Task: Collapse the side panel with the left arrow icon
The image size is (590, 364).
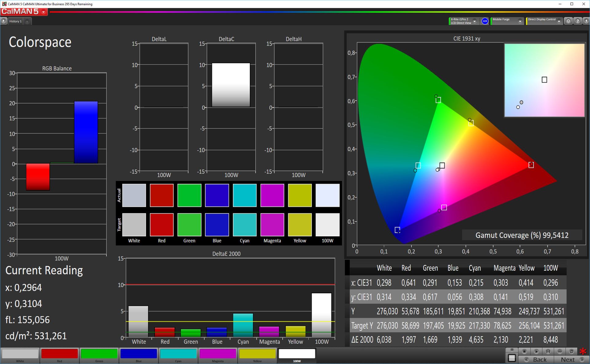Action: (x=586, y=21)
